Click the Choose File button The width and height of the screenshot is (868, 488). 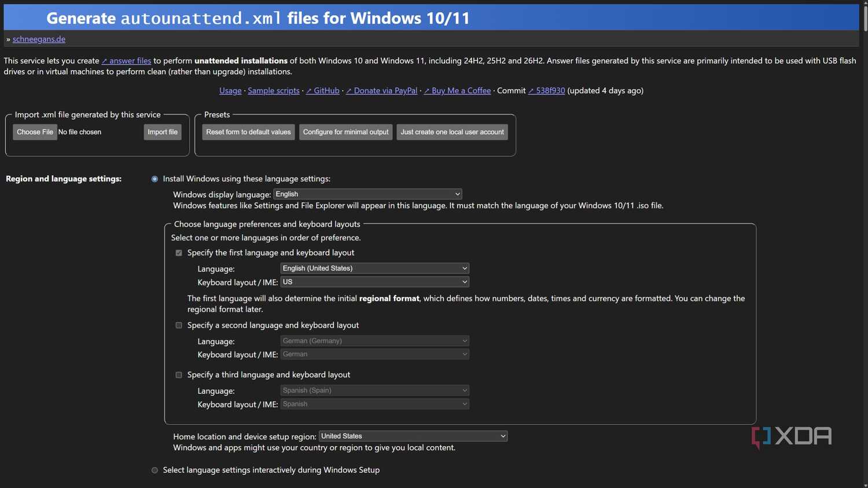pyautogui.click(x=35, y=132)
